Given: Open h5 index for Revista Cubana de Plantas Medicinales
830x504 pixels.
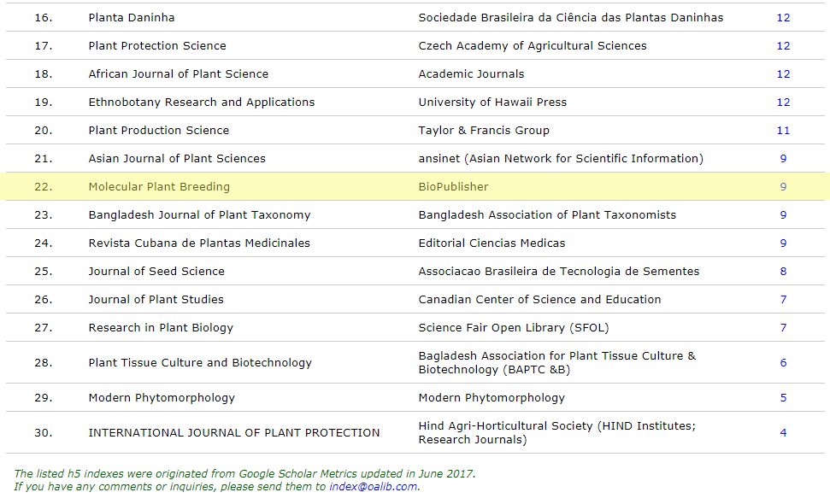Looking at the screenshot, I should [x=783, y=243].
